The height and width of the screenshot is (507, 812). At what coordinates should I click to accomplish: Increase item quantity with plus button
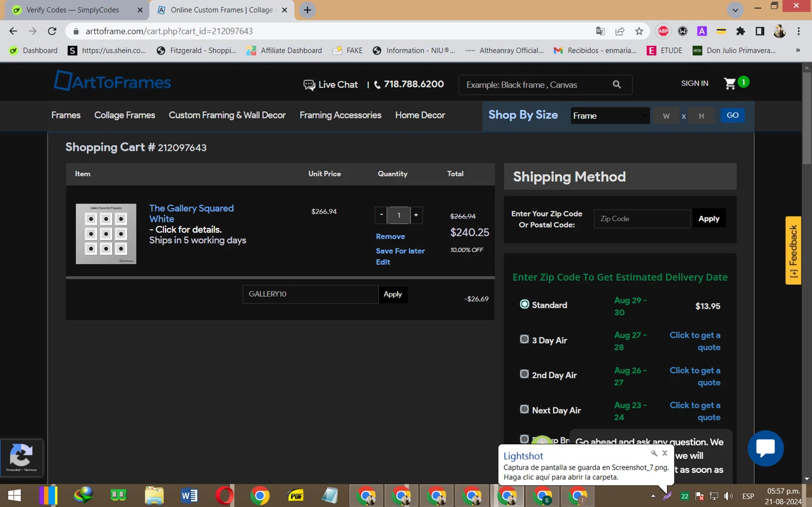coord(416,215)
